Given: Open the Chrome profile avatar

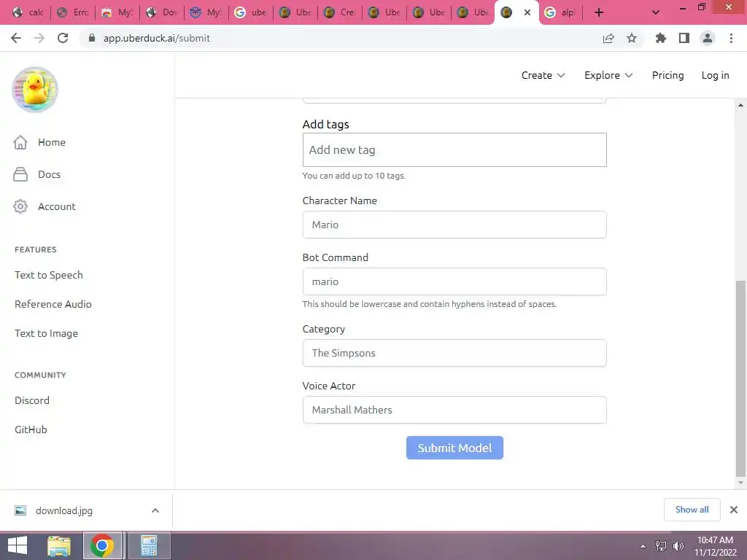Looking at the screenshot, I should coord(708,38).
